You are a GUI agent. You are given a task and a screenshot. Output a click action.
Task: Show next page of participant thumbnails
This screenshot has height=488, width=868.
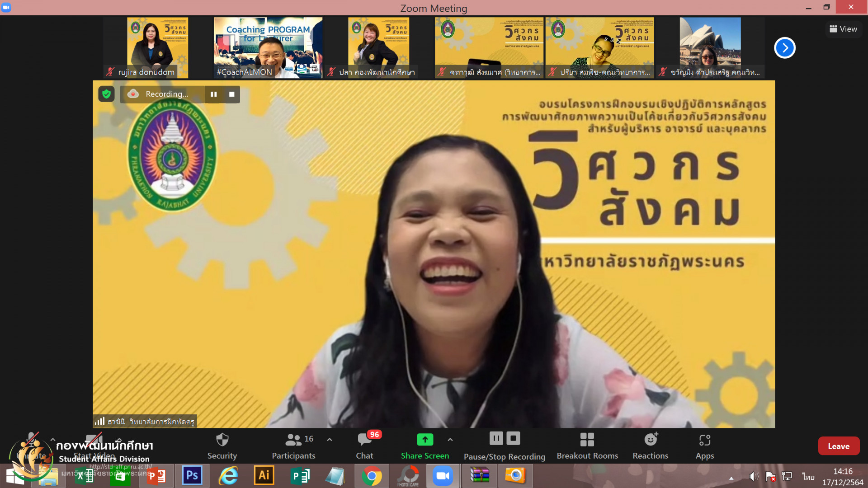(x=784, y=48)
